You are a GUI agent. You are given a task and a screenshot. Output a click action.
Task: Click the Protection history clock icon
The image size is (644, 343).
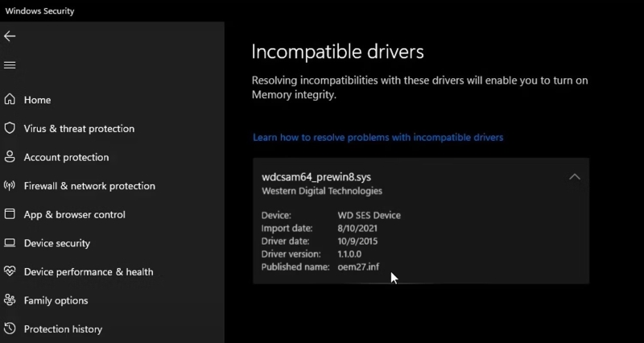10,329
